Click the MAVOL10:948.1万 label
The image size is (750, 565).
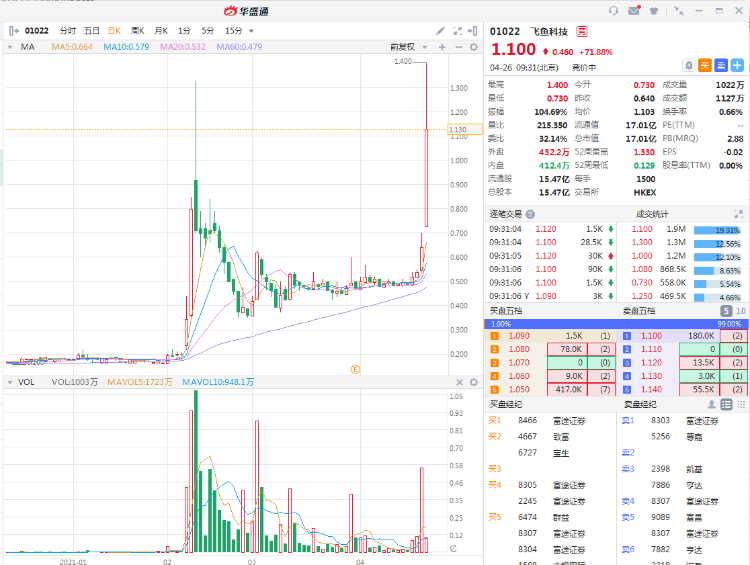(218, 382)
